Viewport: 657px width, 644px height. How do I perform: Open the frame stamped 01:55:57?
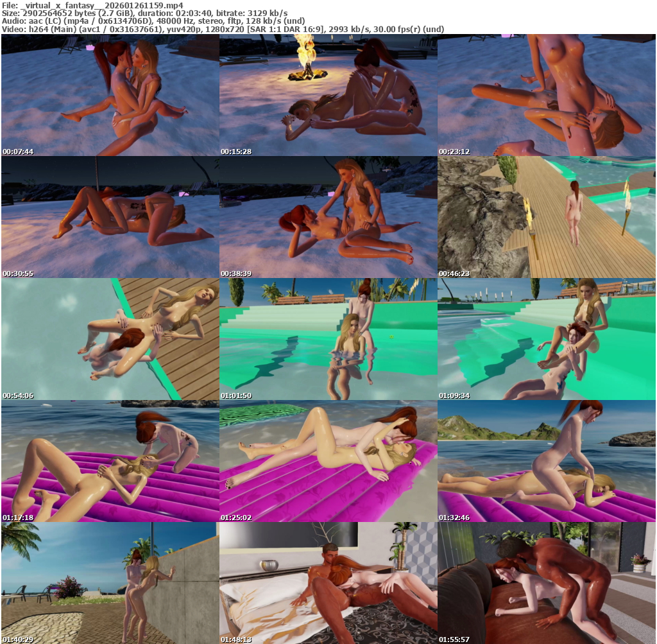click(x=547, y=583)
